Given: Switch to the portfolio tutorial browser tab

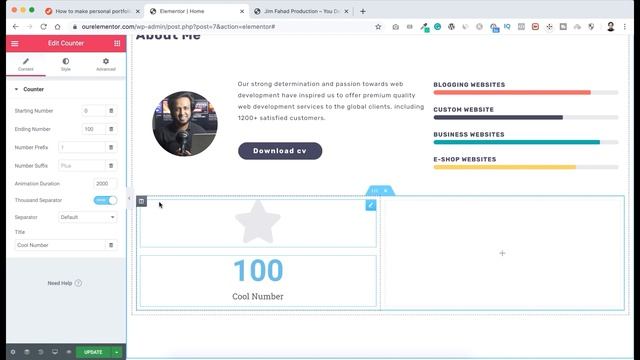Looking at the screenshot, I should click(x=93, y=11).
